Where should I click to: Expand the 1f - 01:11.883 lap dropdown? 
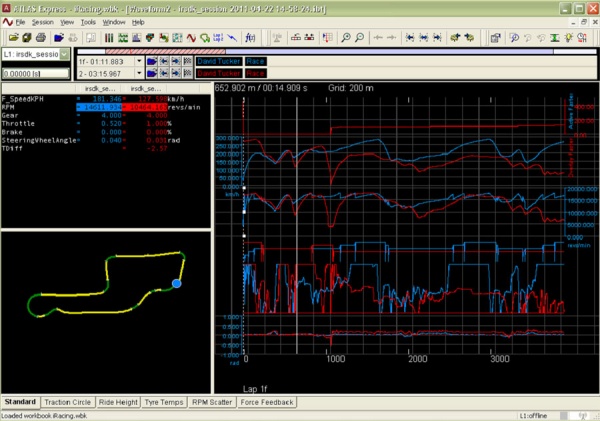coord(138,62)
